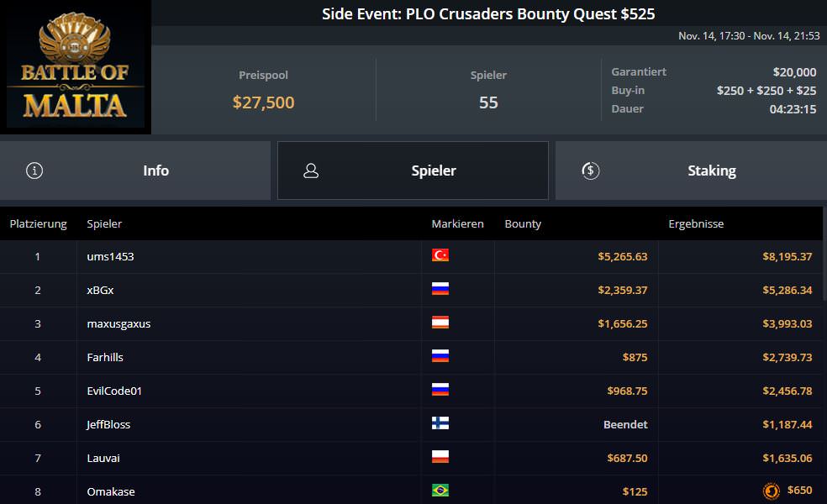This screenshot has width=827, height=504.
Task: Select player EvilCode01 in the list
Action: tap(114, 391)
